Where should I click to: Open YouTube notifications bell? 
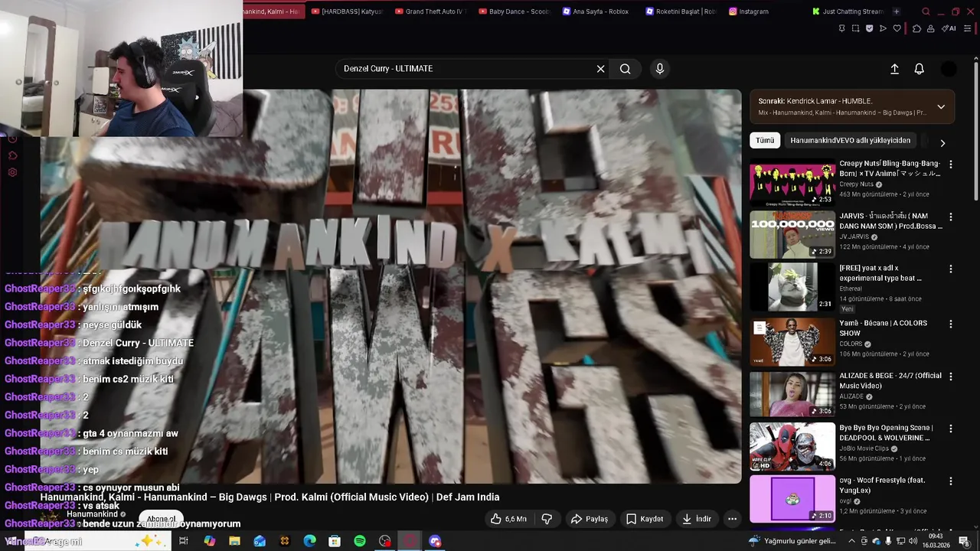[920, 69]
